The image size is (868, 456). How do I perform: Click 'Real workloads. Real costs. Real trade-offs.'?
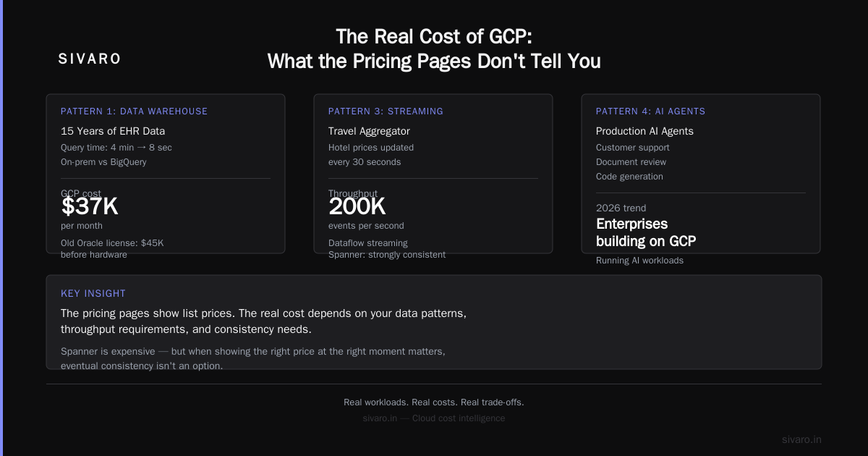434,402
